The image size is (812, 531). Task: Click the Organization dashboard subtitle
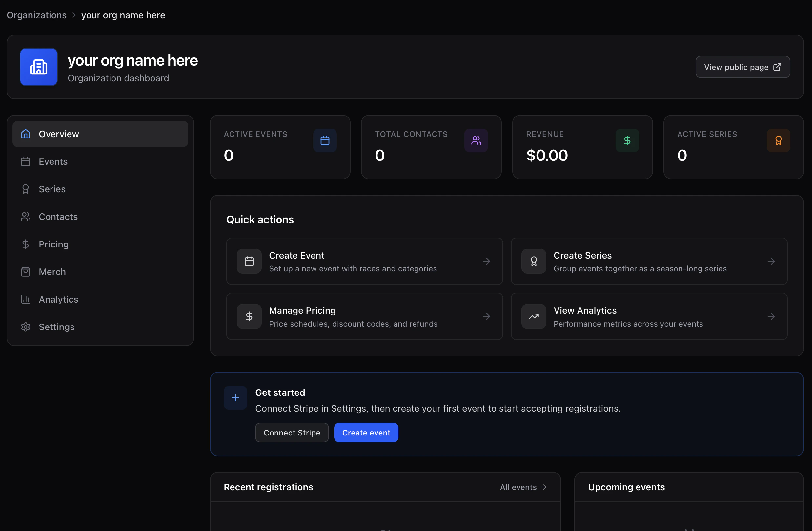point(118,78)
